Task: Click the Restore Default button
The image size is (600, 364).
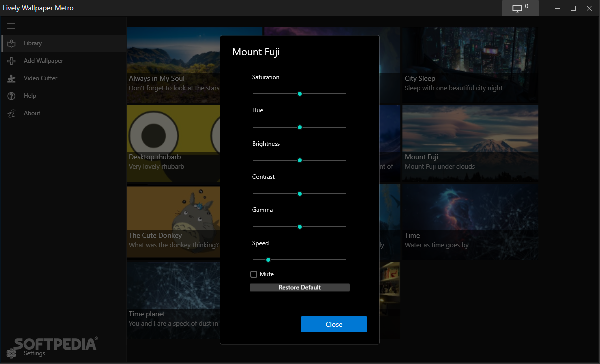Action: tap(300, 288)
